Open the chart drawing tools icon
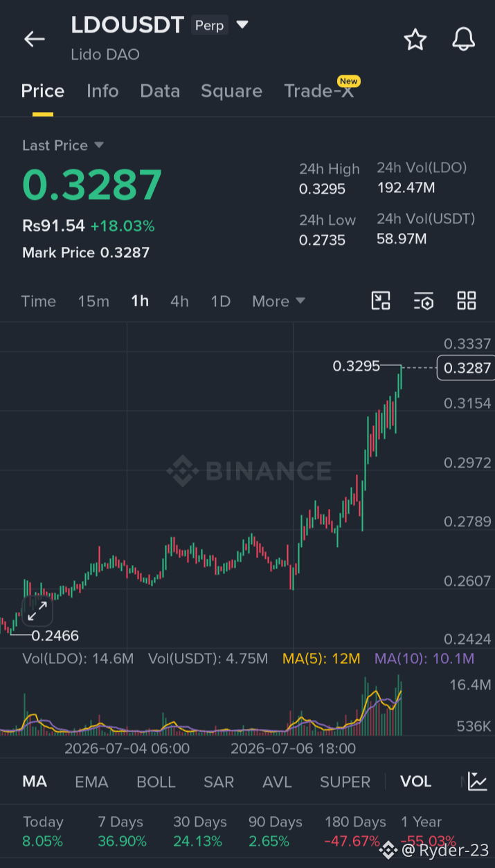The width and height of the screenshot is (495, 868). coord(381,301)
